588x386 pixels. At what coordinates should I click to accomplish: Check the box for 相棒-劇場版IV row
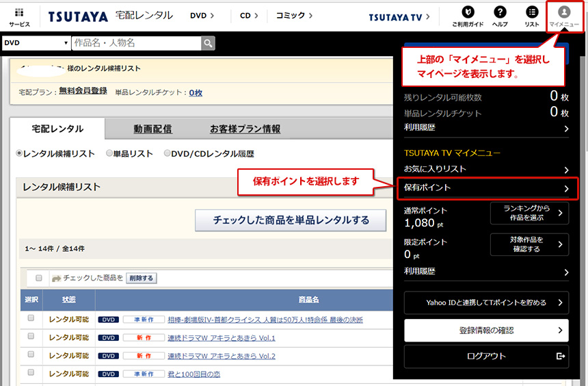(x=31, y=318)
